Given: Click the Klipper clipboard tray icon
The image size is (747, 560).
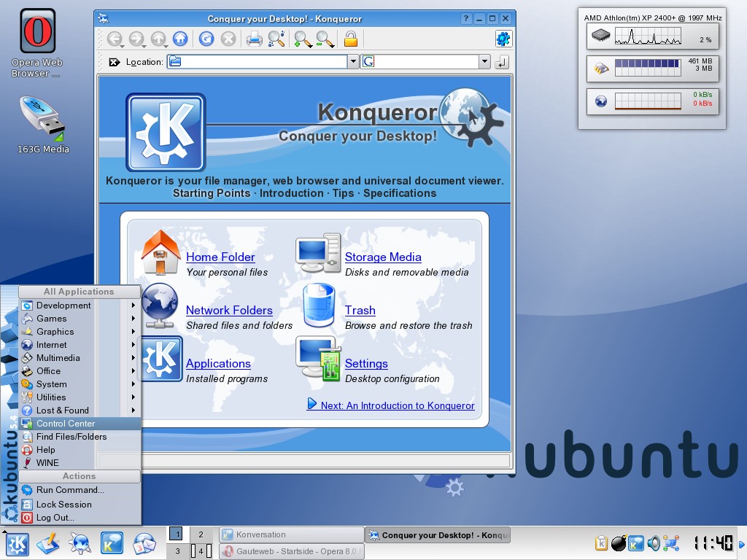Looking at the screenshot, I should 601,542.
